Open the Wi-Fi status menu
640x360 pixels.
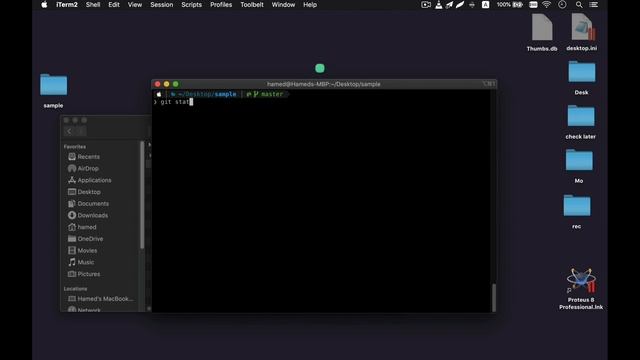pyautogui.click(x=547, y=5)
